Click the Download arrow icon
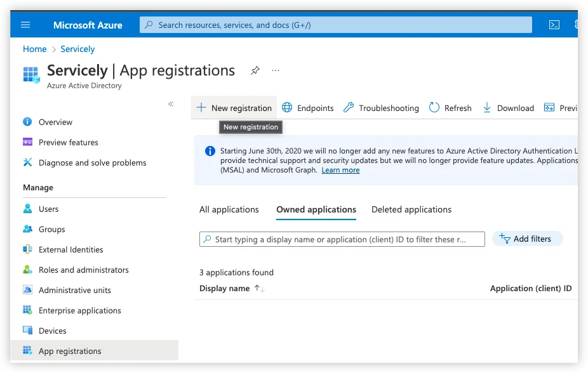The image size is (588, 373). pyautogui.click(x=487, y=107)
